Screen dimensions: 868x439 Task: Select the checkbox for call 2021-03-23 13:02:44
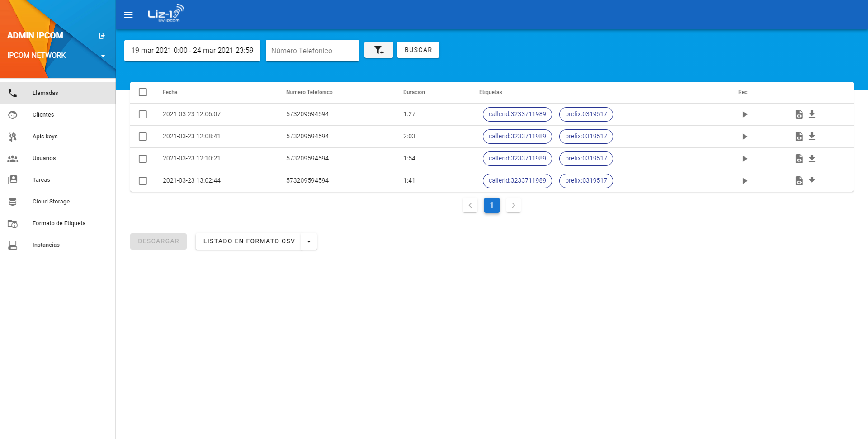point(143,181)
